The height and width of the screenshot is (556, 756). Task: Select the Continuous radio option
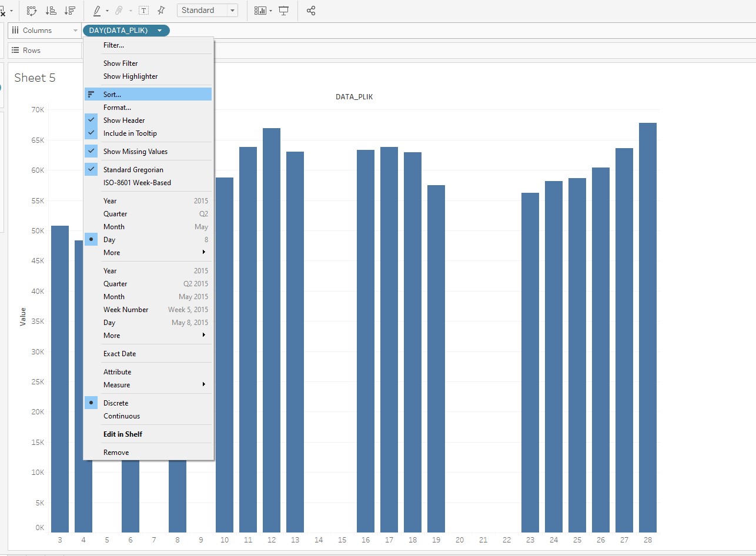coord(122,416)
